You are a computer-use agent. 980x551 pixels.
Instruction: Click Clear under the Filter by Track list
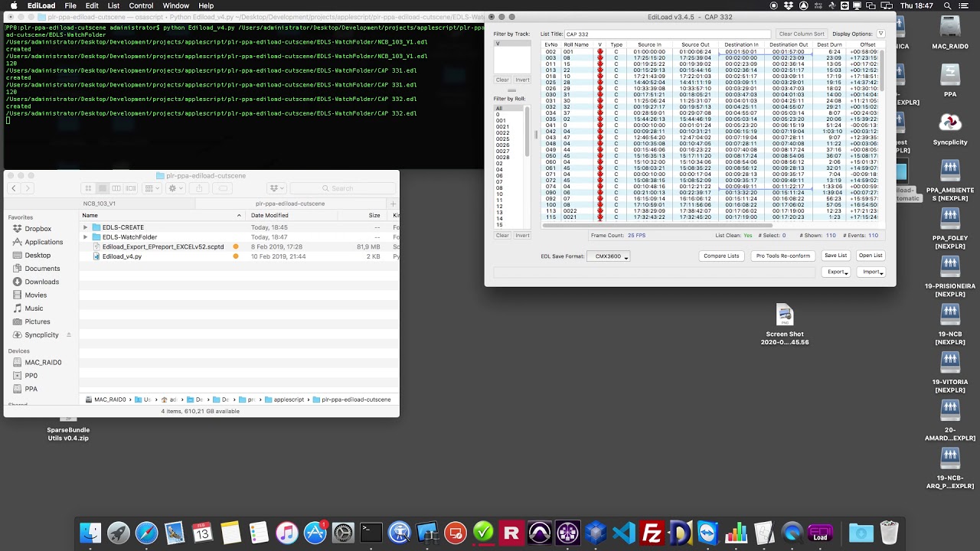[x=502, y=80]
